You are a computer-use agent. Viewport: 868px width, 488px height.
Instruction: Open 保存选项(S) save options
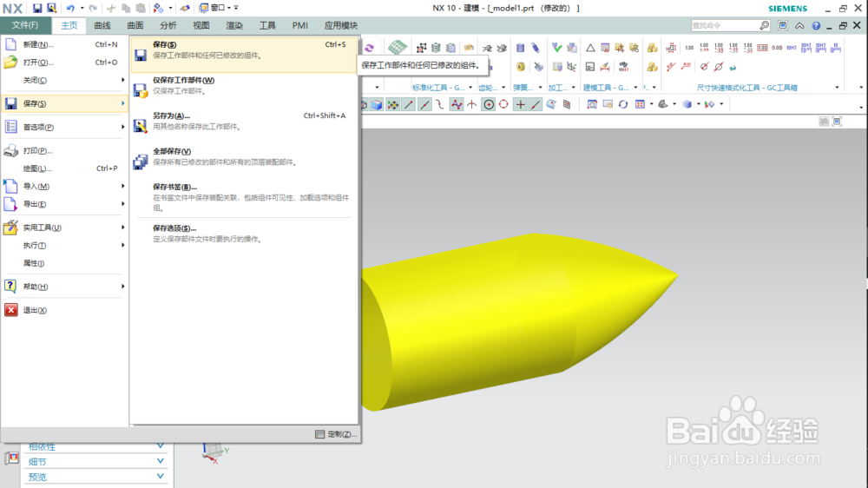244,234
